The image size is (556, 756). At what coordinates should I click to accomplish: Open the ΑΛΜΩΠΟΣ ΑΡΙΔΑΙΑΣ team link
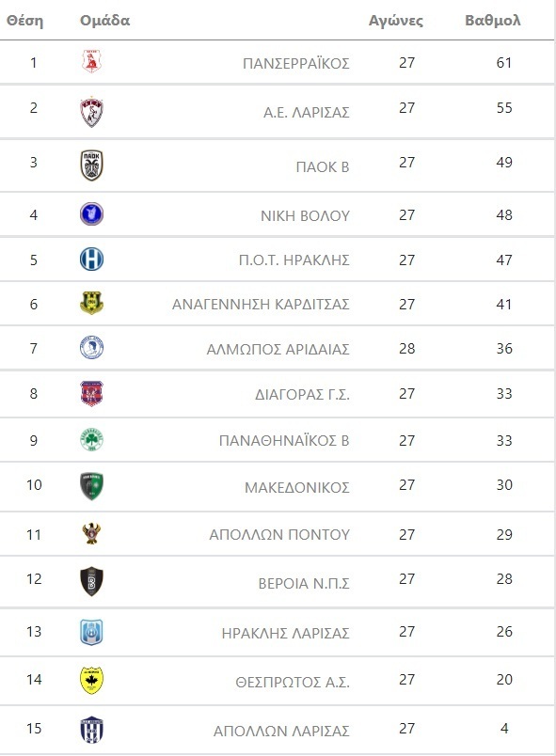pyautogui.click(x=278, y=349)
